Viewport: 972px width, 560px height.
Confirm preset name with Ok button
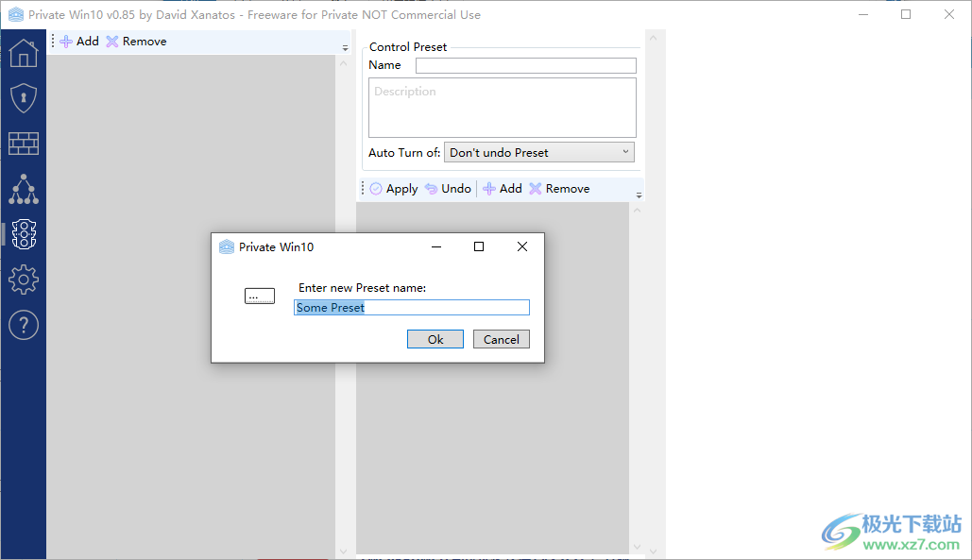tap(435, 339)
